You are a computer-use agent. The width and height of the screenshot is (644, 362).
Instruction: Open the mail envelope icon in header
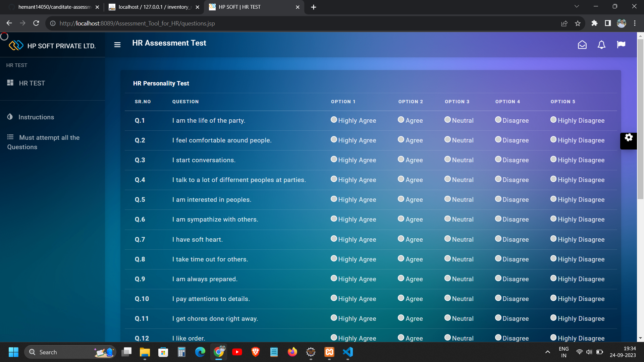(582, 45)
